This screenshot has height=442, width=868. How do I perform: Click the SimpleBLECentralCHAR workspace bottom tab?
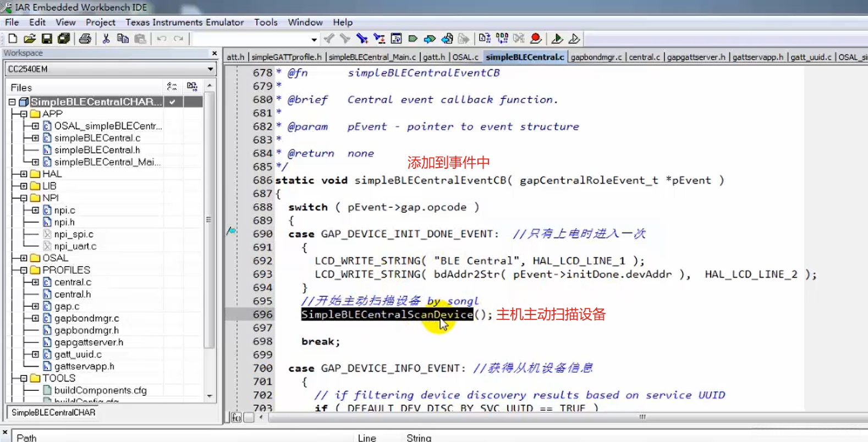click(x=53, y=412)
